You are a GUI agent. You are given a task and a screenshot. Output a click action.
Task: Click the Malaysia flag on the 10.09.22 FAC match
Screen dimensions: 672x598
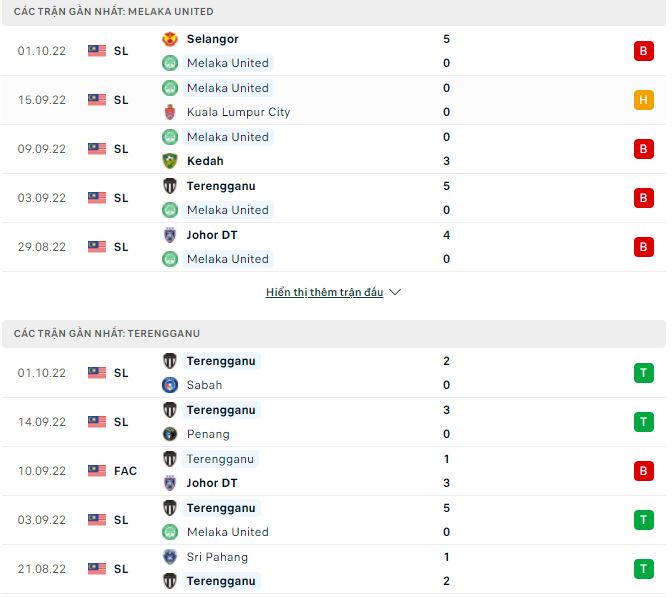click(x=97, y=471)
